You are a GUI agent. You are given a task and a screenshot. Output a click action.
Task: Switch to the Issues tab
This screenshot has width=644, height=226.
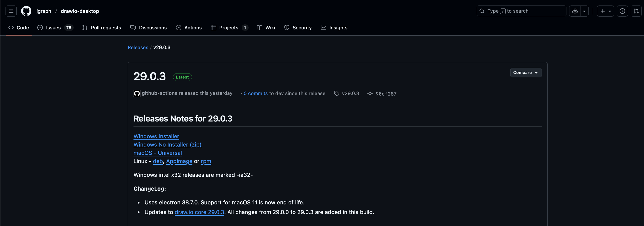(x=53, y=28)
